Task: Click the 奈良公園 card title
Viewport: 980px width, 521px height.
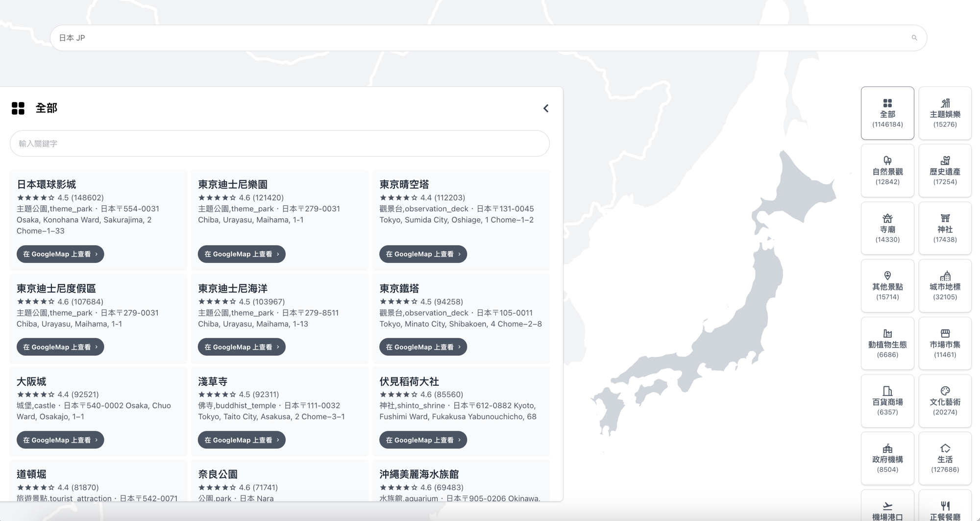Action: 218,474
